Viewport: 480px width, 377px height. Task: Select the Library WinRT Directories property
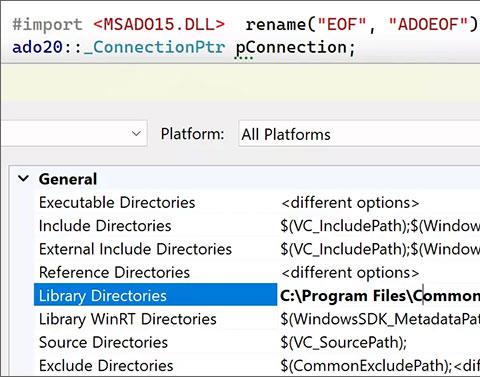coord(128,319)
